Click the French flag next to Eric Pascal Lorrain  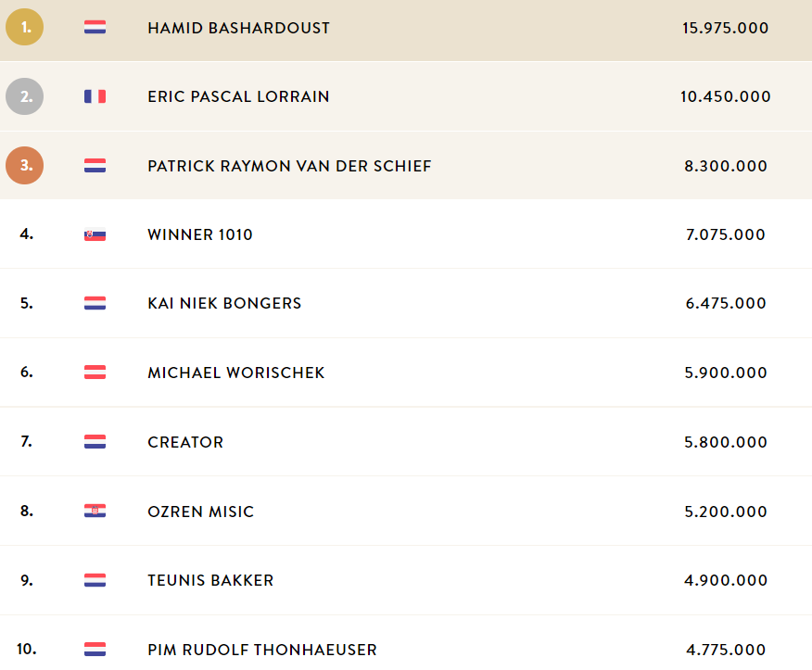click(95, 96)
